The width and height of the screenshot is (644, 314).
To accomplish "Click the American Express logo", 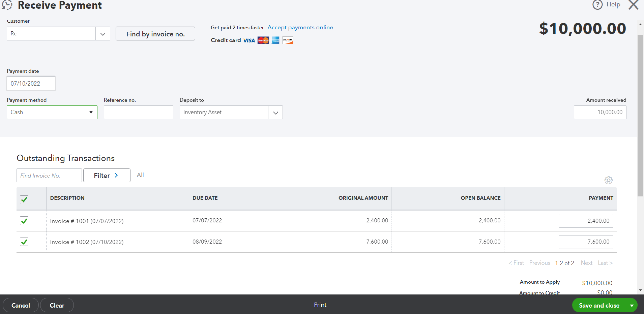I will [x=276, y=40].
